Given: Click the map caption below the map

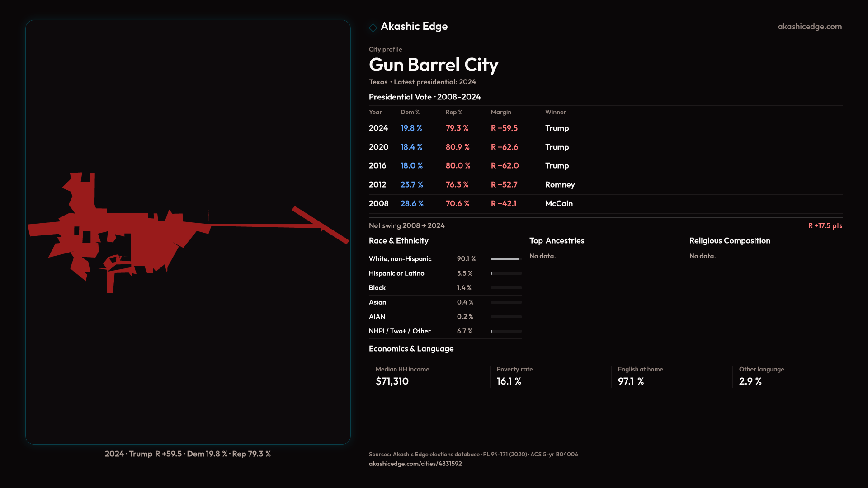Looking at the screenshot, I should 188,454.
